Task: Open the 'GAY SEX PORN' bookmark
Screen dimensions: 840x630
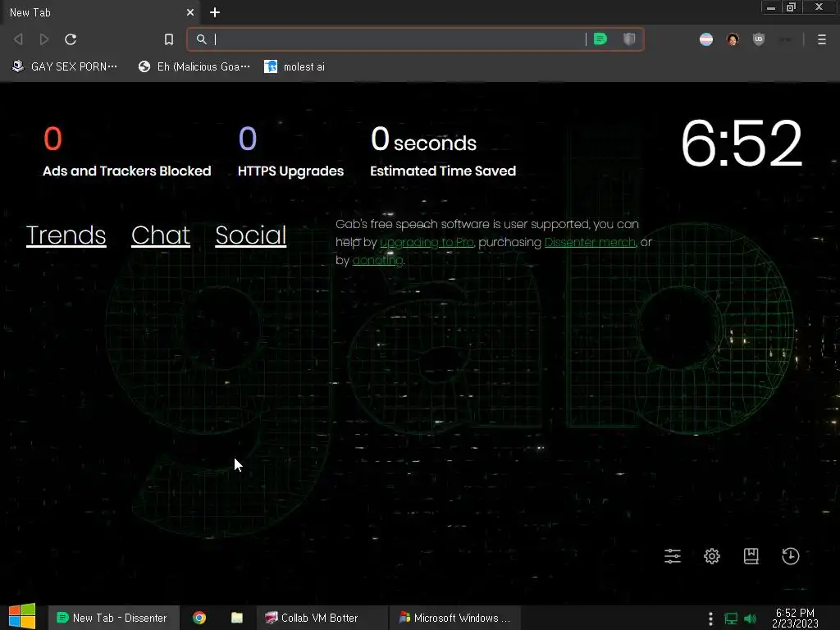Action: pos(64,66)
